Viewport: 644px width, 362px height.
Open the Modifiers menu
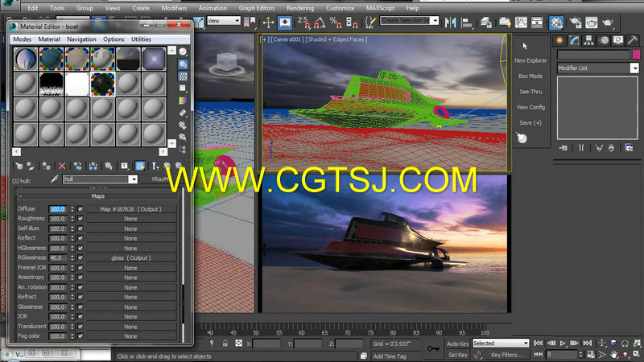pos(174,8)
